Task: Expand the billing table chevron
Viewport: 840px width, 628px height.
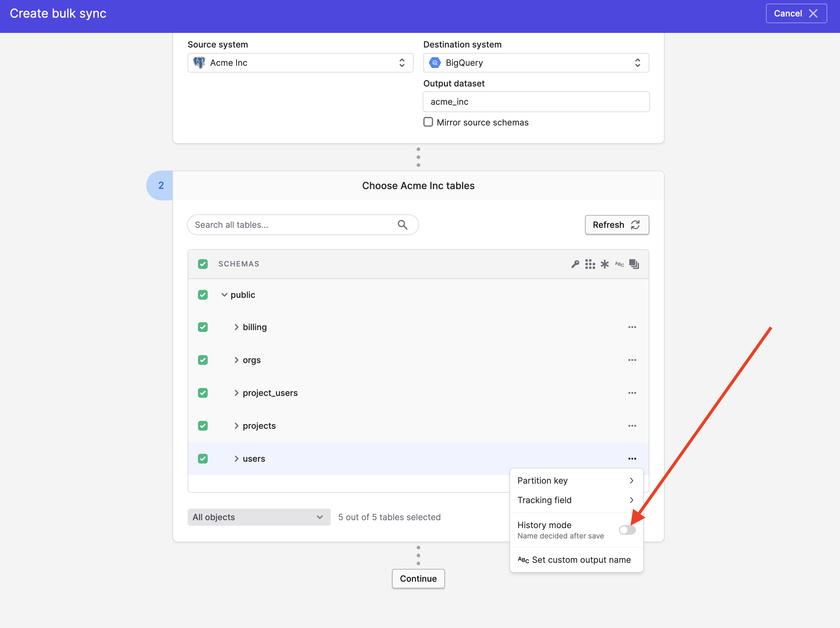Action: [236, 327]
